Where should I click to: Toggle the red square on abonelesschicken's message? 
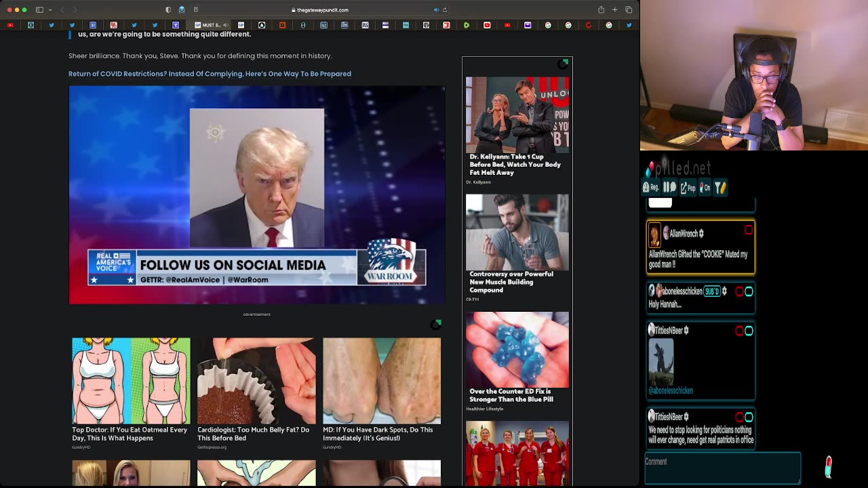739,291
